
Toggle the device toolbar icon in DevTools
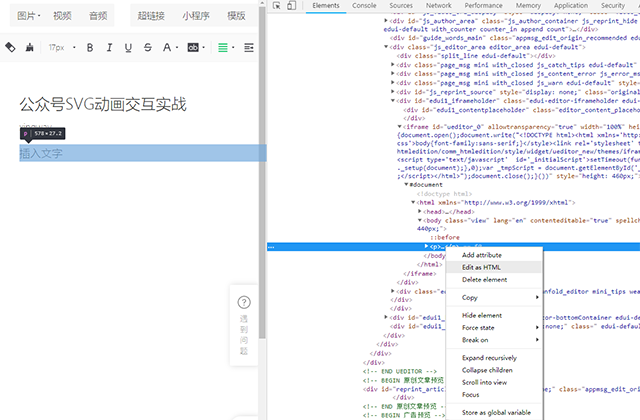[294, 6]
